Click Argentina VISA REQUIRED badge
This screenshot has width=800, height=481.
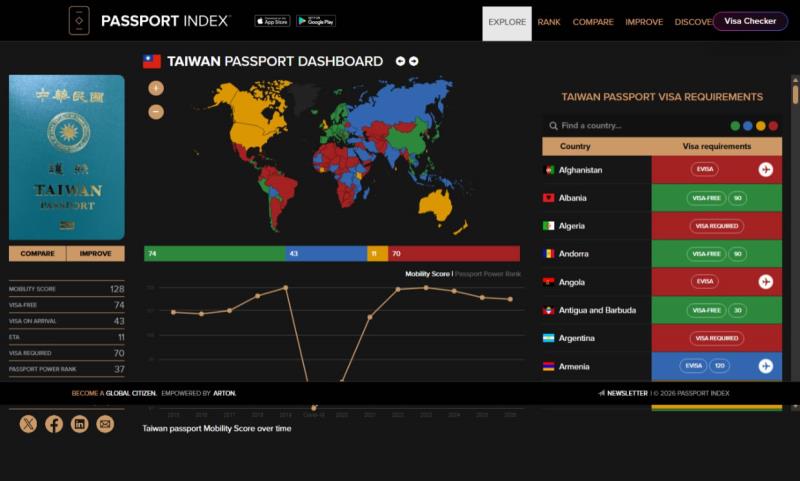[716, 338]
